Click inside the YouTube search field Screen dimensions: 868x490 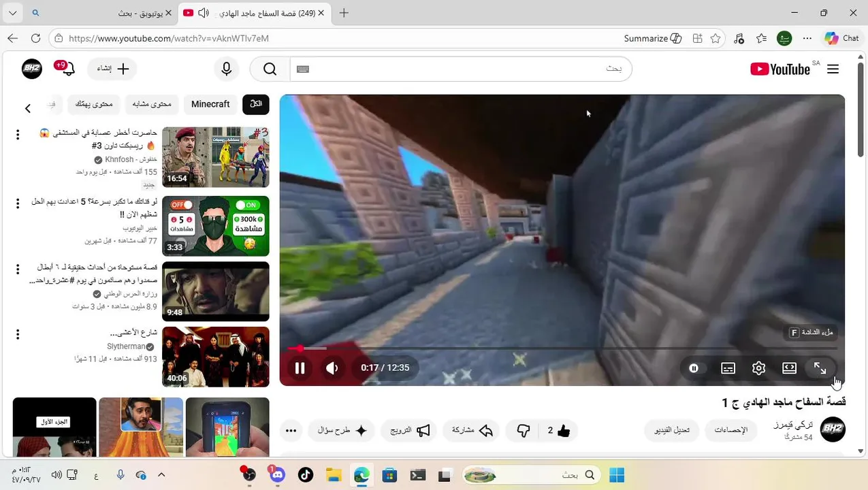[x=462, y=69]
